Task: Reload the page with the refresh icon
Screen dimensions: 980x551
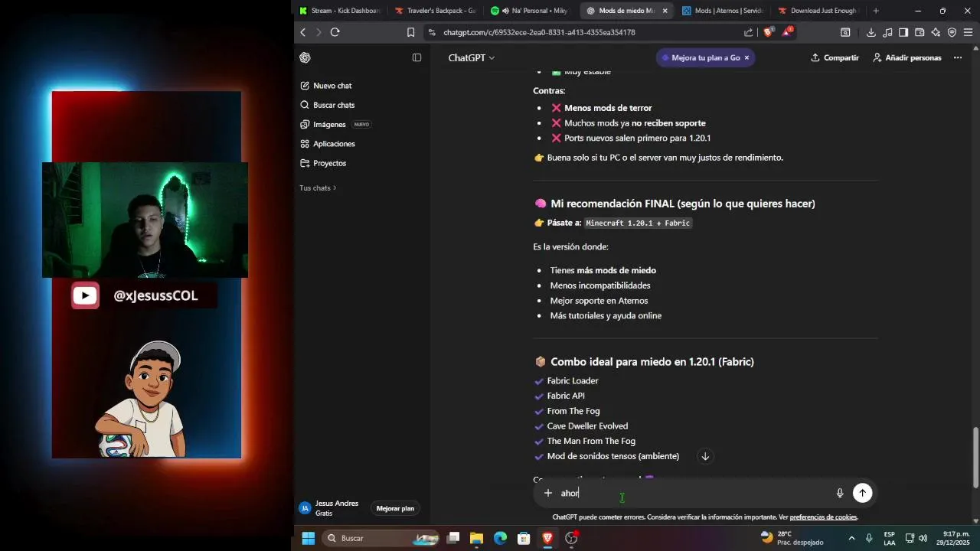Action: click(x=335, y=32)
